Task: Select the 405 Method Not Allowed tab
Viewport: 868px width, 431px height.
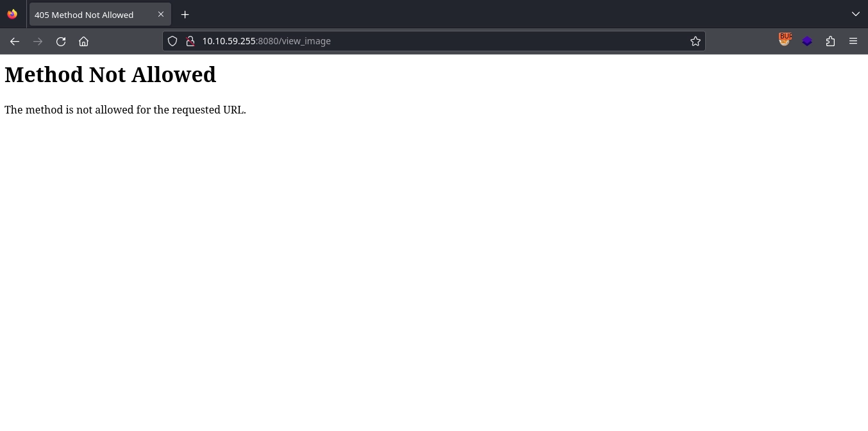Action: pyautogui.click(x=90, y=15)
